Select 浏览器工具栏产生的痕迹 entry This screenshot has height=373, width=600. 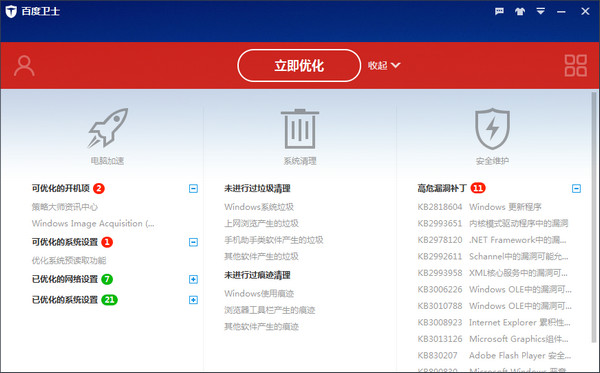pos(270,310)
